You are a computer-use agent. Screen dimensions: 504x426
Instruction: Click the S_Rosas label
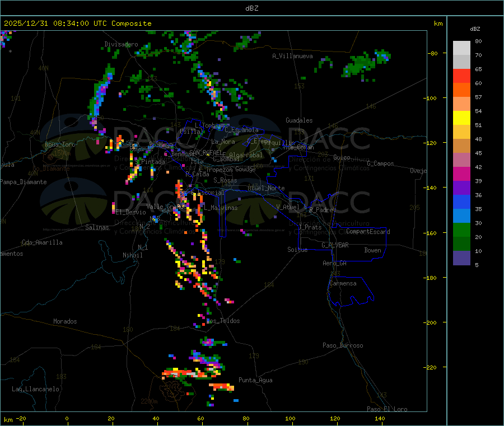pyautogui.click(x=225, y=180)
